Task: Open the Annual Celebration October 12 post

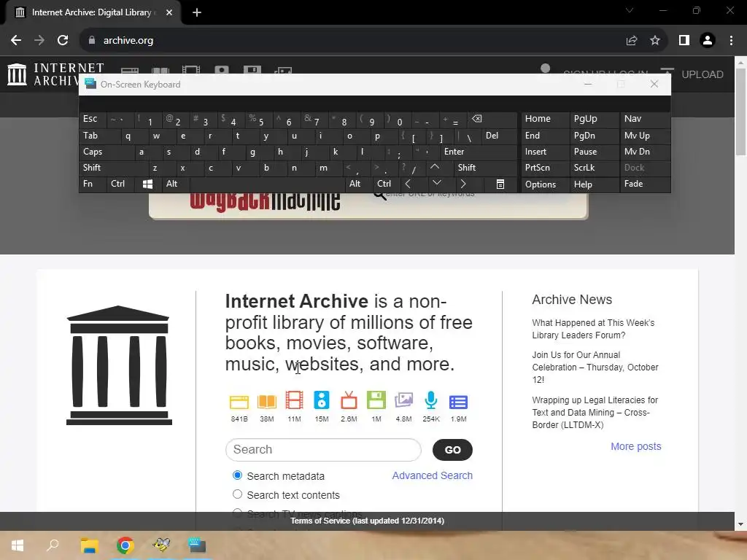Action: 595,367
